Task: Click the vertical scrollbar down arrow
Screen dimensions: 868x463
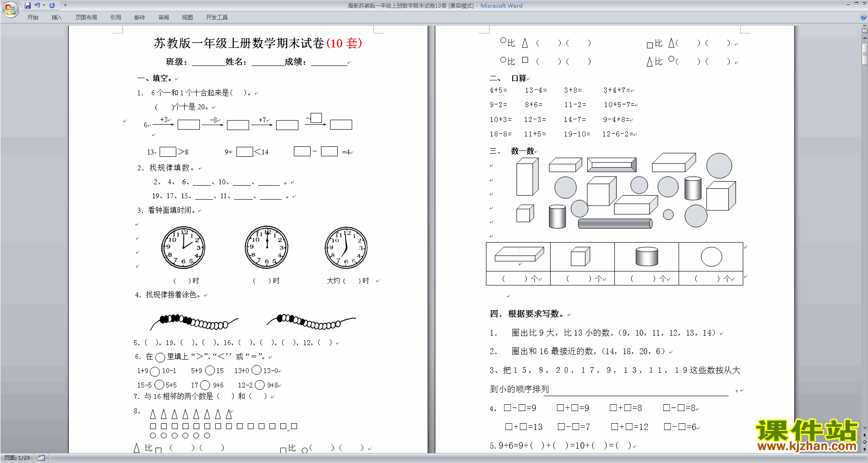Action: coord(865,428)
